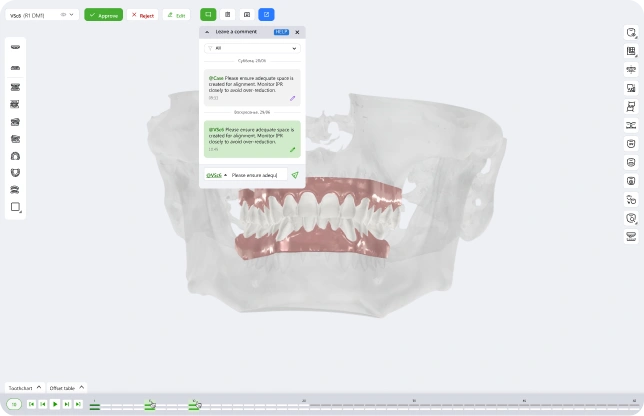Screen dimensions: 644x416
Task: Edit the grey @Case comment via purple pencil
Action: 293,98
